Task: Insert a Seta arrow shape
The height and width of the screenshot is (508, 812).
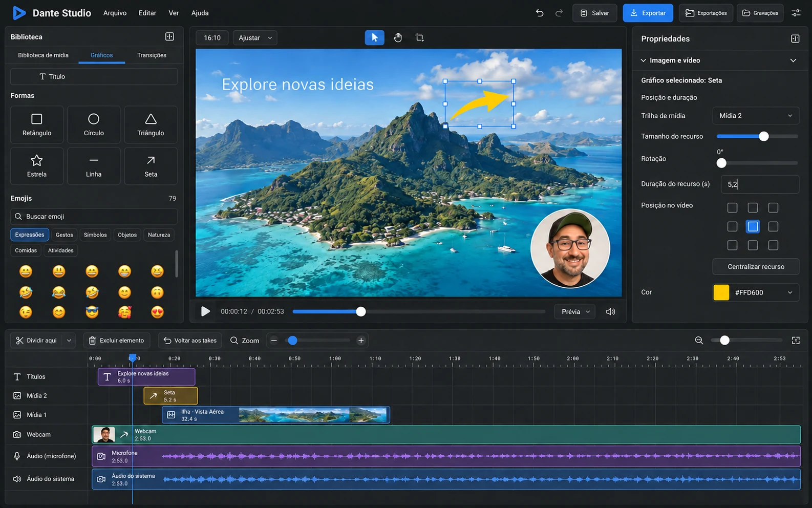Action: coord(151,166)
